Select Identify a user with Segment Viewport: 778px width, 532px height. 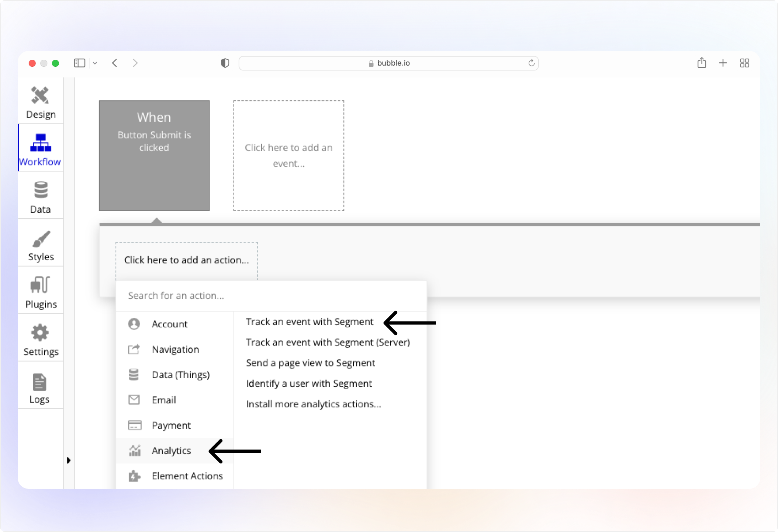pos(309,383)
